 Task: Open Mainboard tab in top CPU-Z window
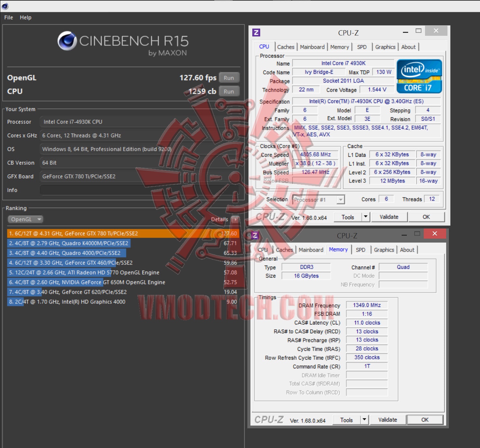pos(312,47)
